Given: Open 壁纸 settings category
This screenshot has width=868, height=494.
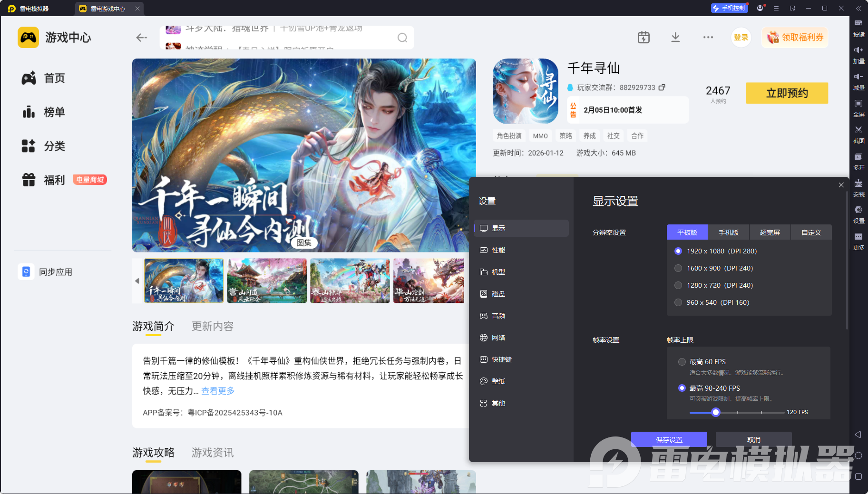Looking at the screenshot, I should (x=521, y=381).
